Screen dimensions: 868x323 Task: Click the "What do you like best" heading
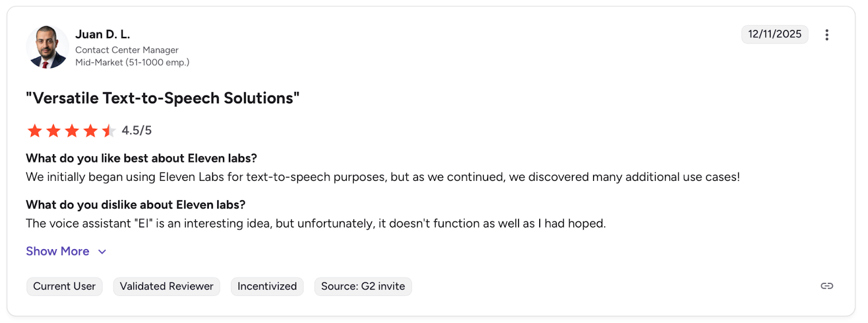[x=141, y=159]
